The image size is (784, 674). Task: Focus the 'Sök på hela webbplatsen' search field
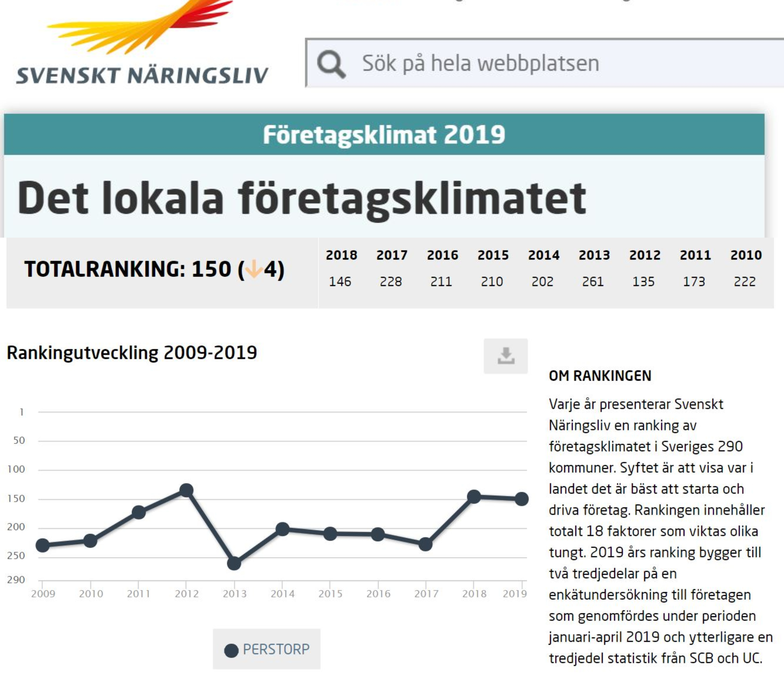pos(545,63)
